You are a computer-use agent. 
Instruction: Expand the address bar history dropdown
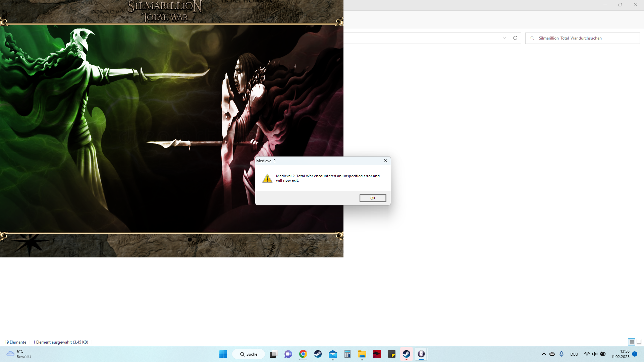point(504,38)
